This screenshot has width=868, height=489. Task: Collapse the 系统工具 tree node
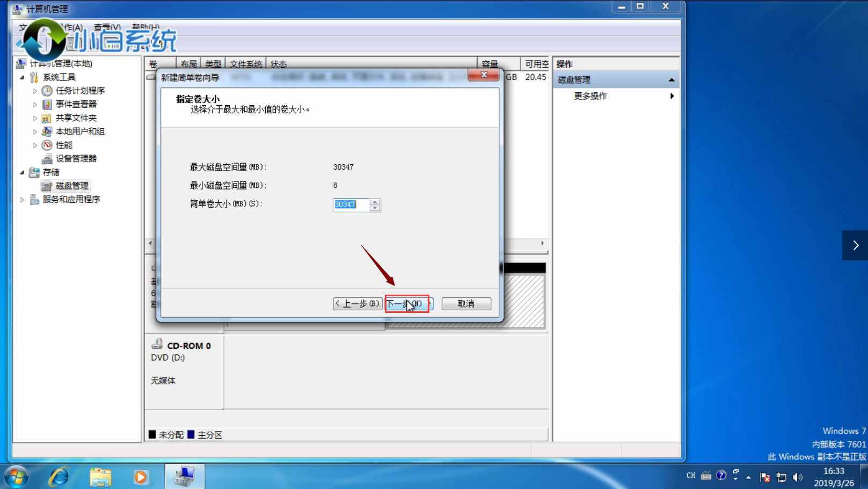[x=22, y=77]
